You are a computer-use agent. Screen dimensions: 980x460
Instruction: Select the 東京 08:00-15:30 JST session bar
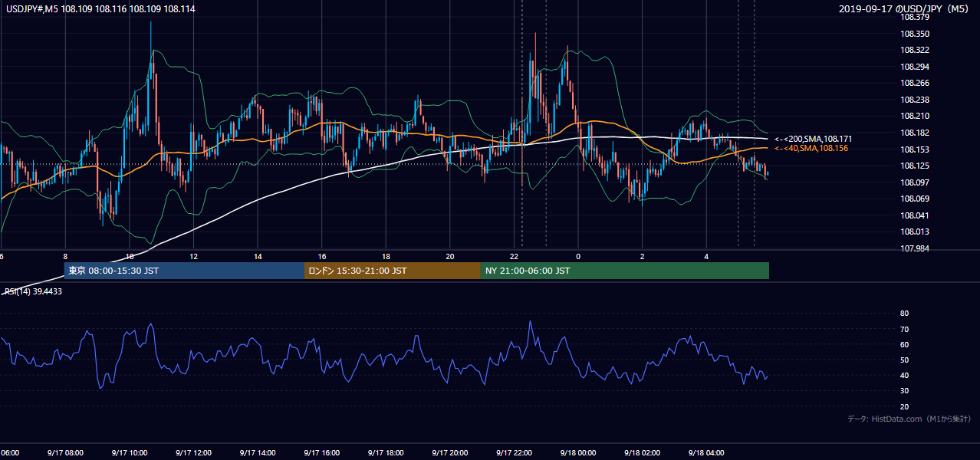point(184,271)
